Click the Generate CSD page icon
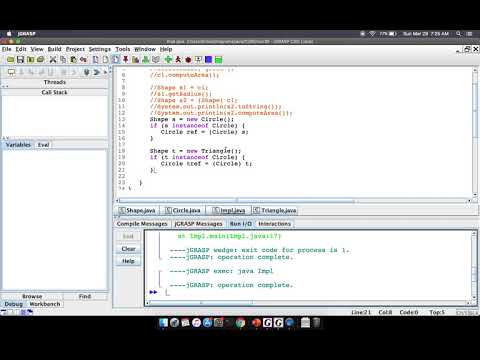Viewport: 480px width, 360px height. point(95,60)
